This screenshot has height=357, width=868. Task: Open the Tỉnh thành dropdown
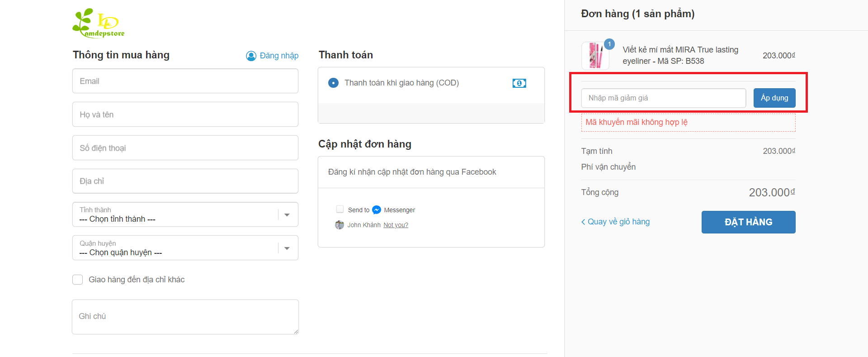pyautogui.click(x=185, y=214)
